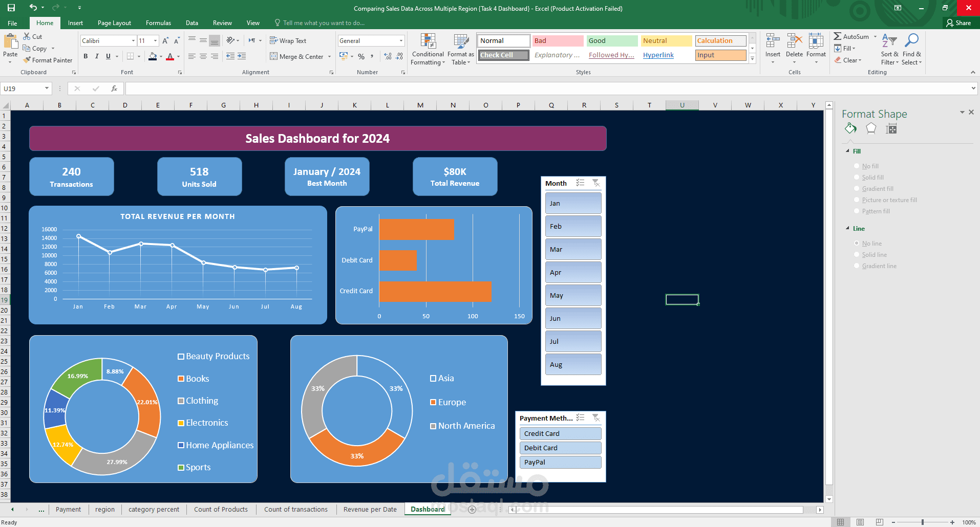The height and width of the screenshot is (527, 980).
Task: Open Size & Properties tab in Format Shape
Action: (x=891, y=129)
